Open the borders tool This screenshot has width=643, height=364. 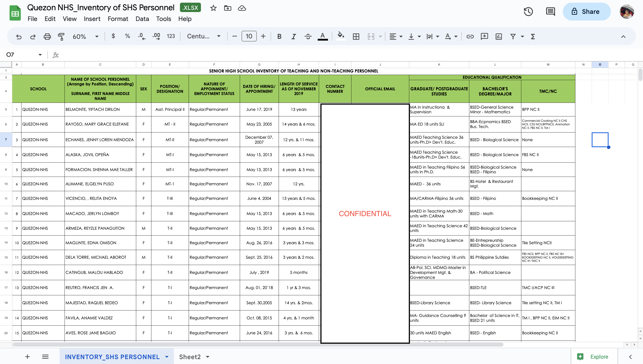click(x=356, y=37)
